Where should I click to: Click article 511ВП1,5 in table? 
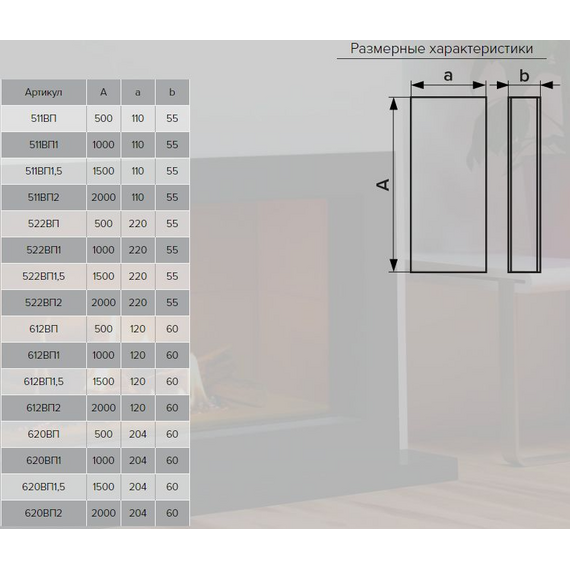click(x=44, y=171)
